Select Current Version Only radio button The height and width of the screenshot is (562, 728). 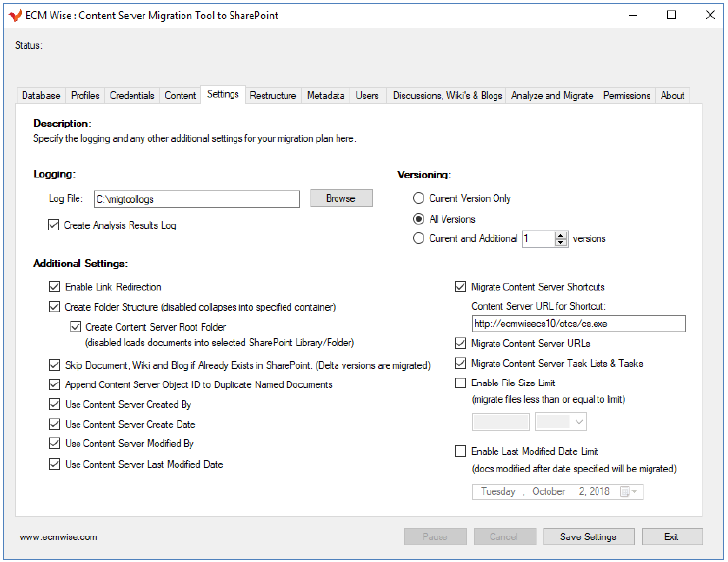(x=419, y=199)
